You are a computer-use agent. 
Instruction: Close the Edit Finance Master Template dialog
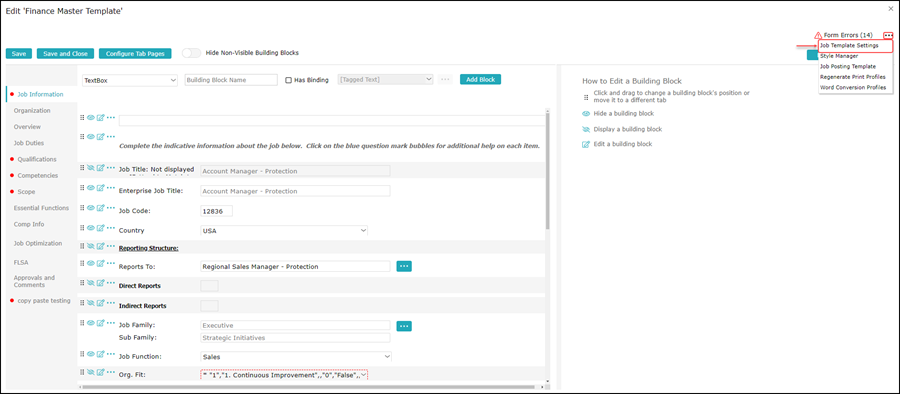pos(890,8)
